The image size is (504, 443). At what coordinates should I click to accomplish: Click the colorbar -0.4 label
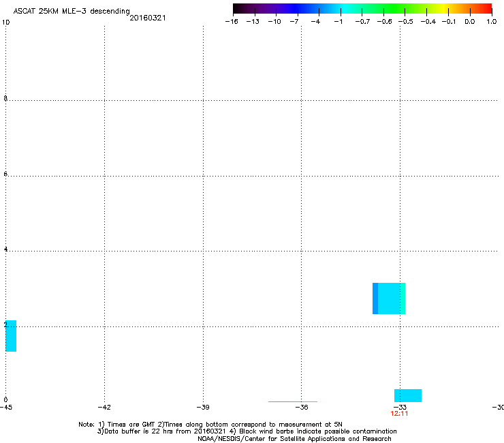(428, 22)
